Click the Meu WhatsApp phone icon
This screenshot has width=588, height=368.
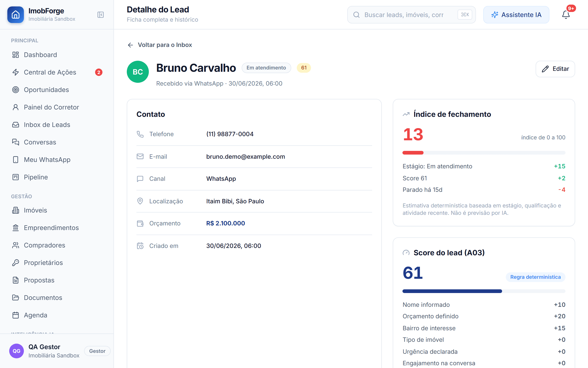(x=16, y=160)
